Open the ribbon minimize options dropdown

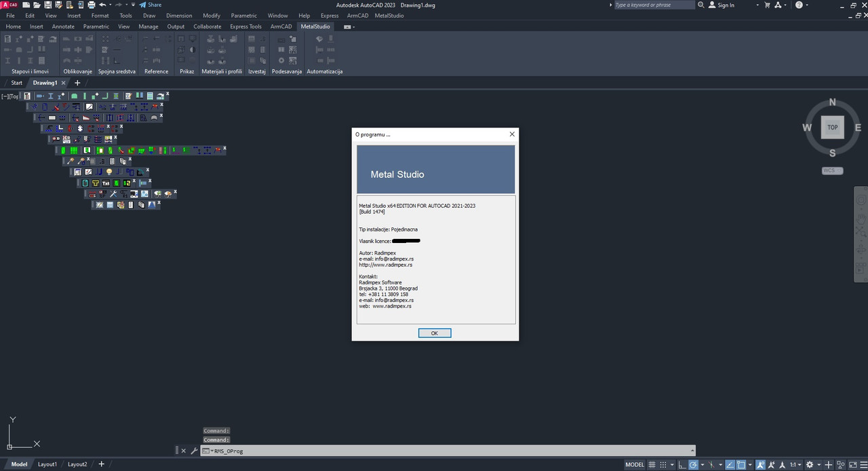click(x=349, y=27)
